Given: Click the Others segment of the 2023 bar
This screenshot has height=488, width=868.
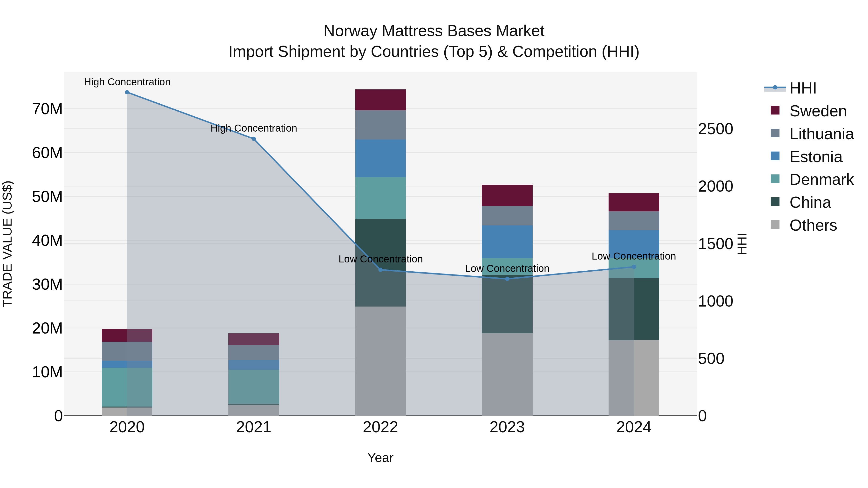Looking at the screenshot, I should [507, 374].
